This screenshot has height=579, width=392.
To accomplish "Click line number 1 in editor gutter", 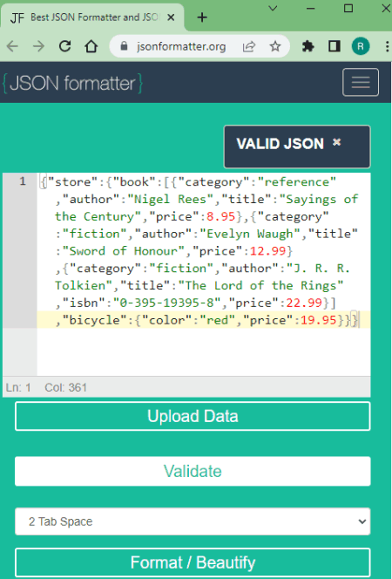I will (x=23, y=181).
